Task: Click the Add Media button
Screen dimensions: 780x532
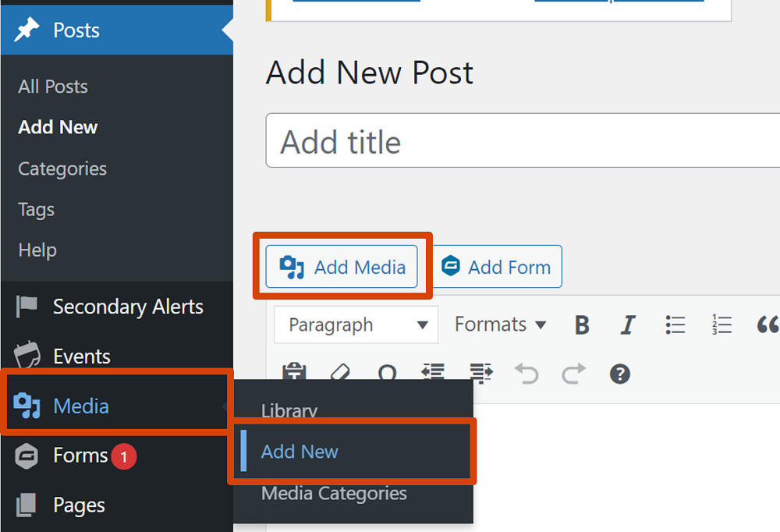Action: coord(342,267)
